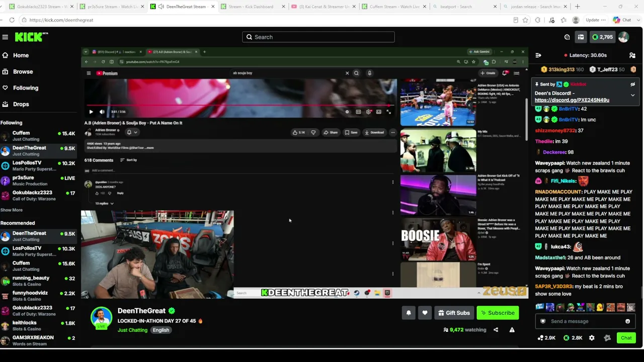Click the English language tag
Screen dimensions: 644x362
click(x=161, y=330)
